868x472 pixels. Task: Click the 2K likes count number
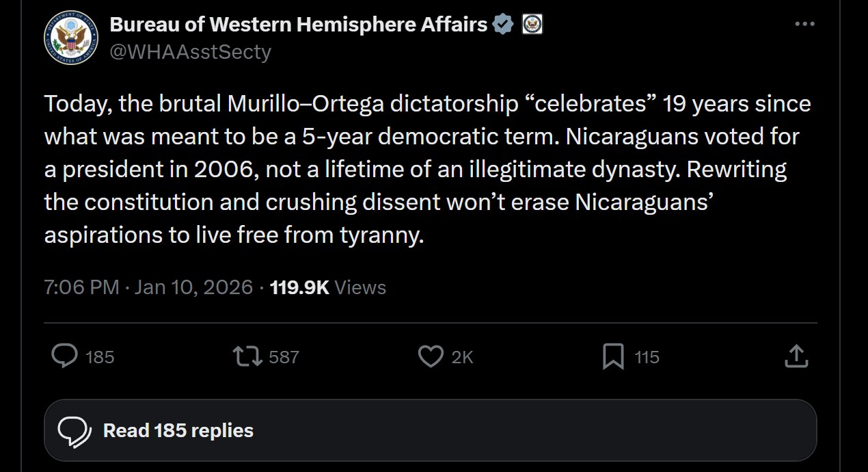[463, 357]
